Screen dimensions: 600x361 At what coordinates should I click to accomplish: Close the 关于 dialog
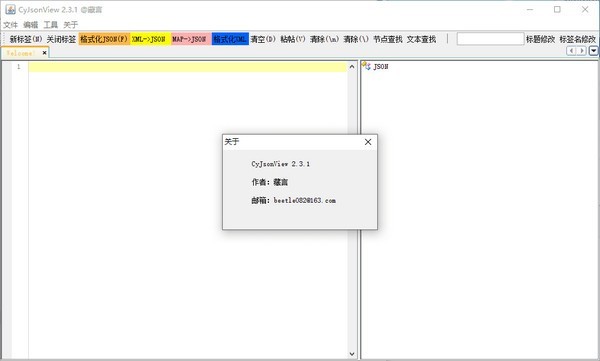368,142
